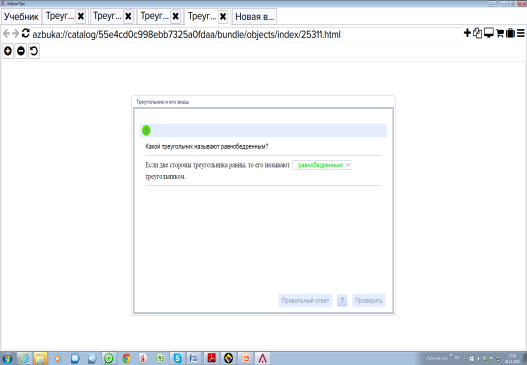This screenshot has height=365, width=527.
Task: Click the question mark help button
Action: [342, 300]
